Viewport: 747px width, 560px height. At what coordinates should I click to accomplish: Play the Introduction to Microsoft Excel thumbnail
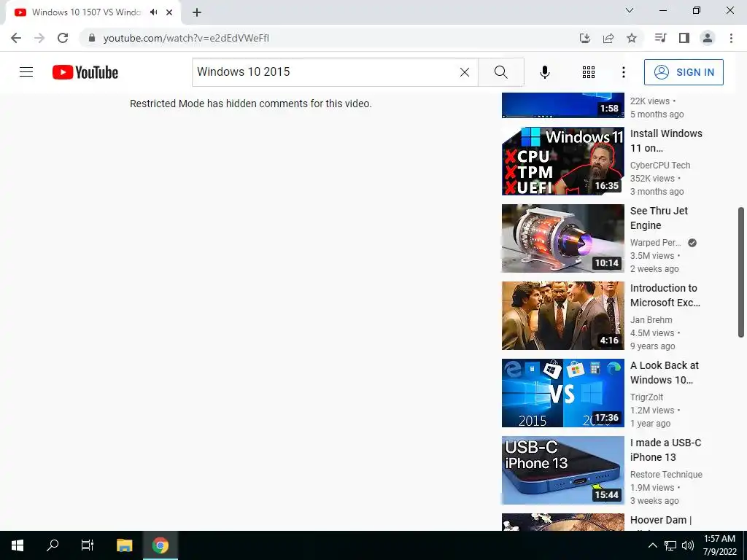point(562,316)
